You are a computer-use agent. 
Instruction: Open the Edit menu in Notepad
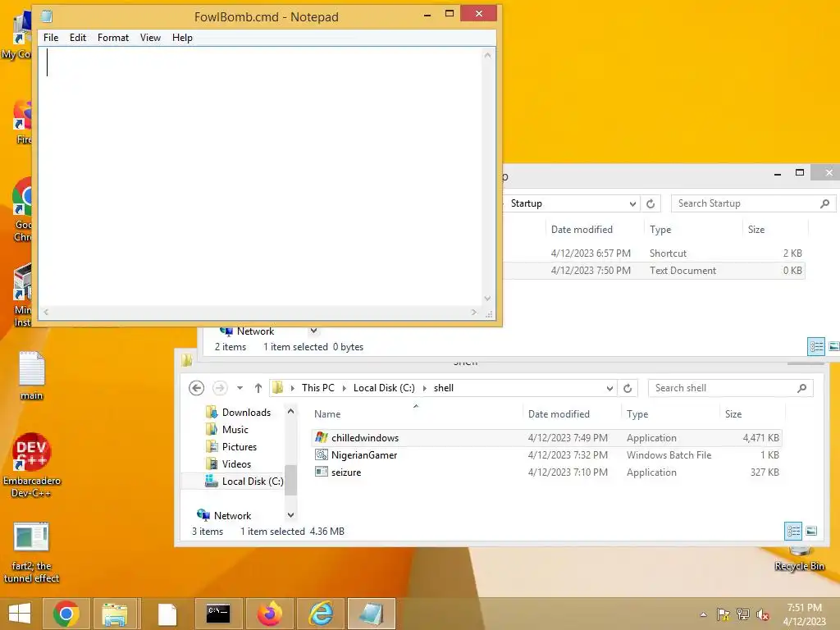(x=78, y=38)
